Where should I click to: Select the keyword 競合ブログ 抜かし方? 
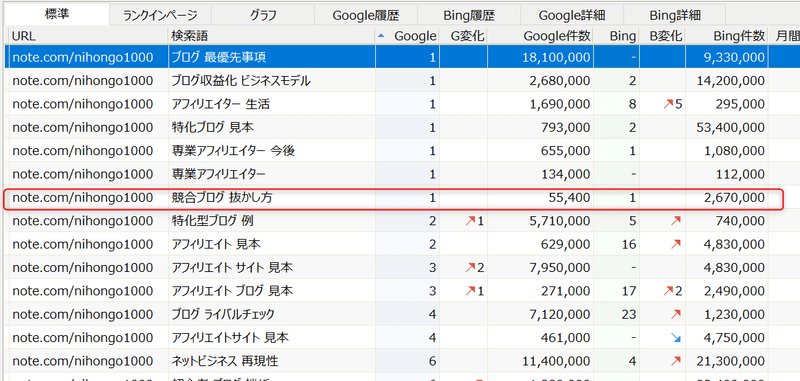coord(221,198)
